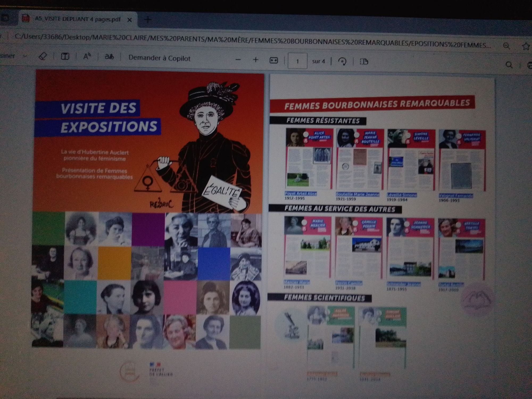Click the Add text tool icon
532x399 pixels.
(x=65, y=56)
